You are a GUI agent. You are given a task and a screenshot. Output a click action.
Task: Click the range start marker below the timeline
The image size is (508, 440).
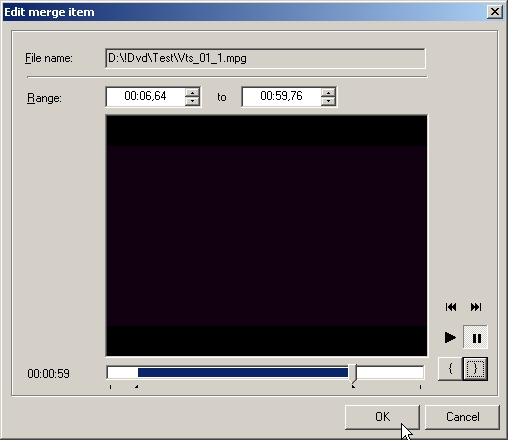tap(136, 387)
